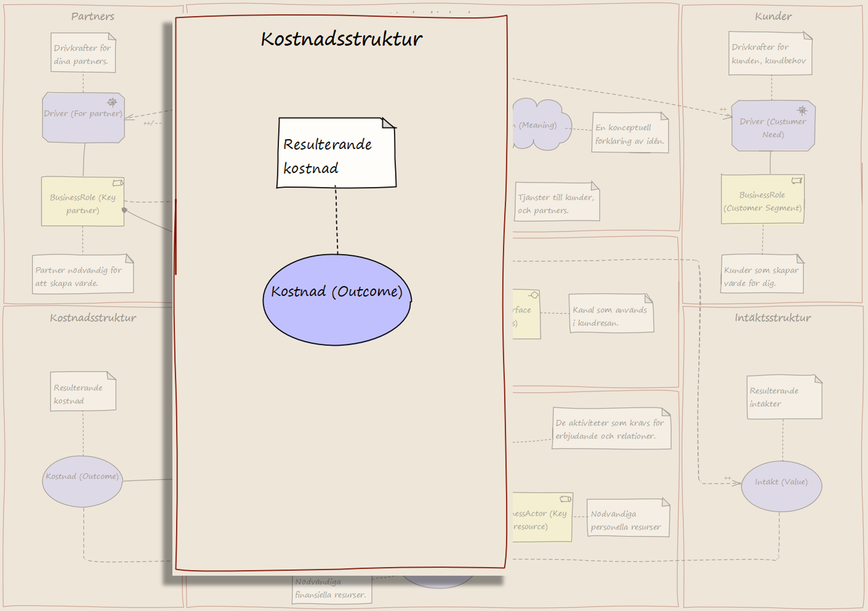Select the Intäkt (Value) ellipse
Viewport: 868px width, 611px height.
tap(782, 486)
